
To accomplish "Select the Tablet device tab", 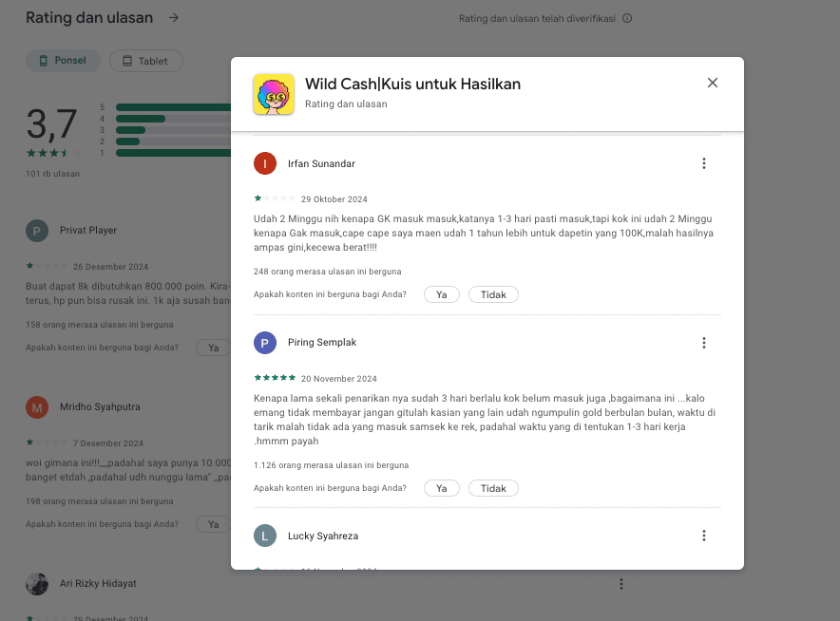I will coord(145,61).
